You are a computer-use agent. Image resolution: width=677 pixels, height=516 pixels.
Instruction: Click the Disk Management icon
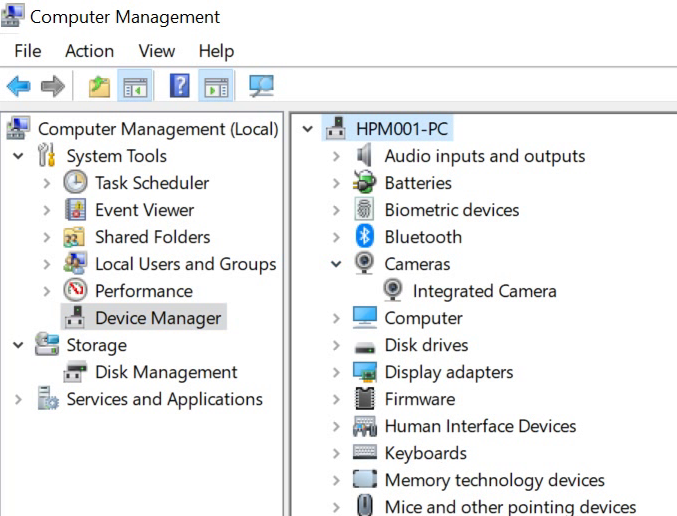click(x=75, y=372)
